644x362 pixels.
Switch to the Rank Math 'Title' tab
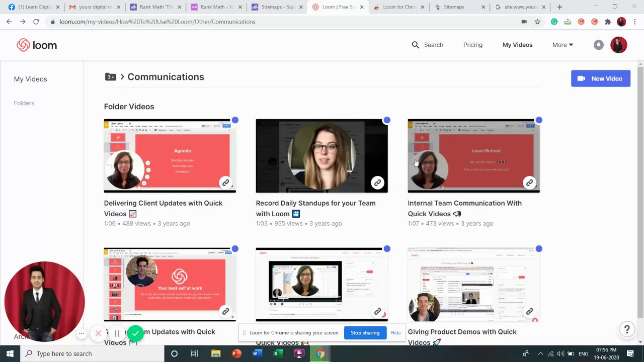pos(155,7)
